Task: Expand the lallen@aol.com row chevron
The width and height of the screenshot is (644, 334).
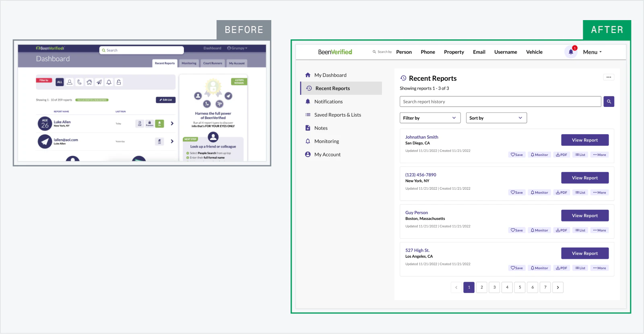Action: (172, 141)
